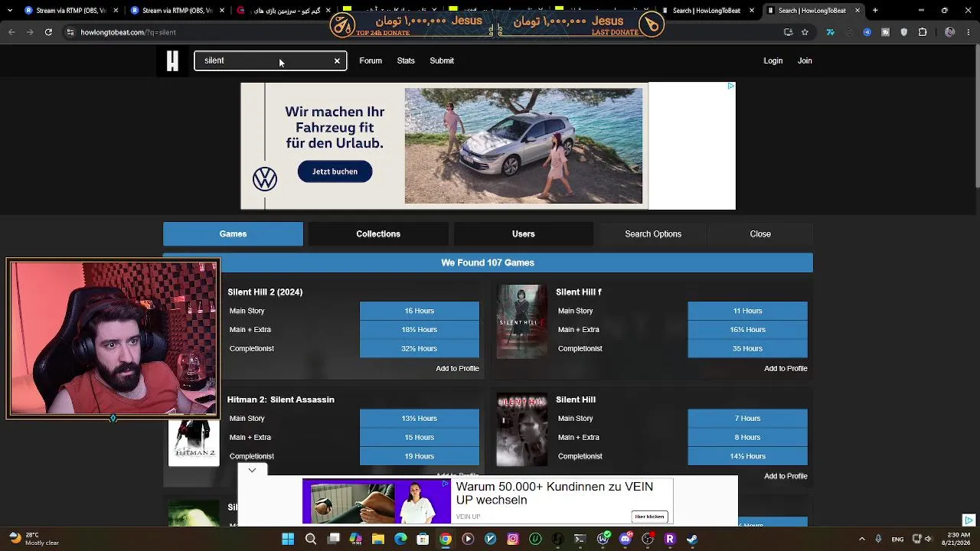Click the Login link

coord(773,60)
